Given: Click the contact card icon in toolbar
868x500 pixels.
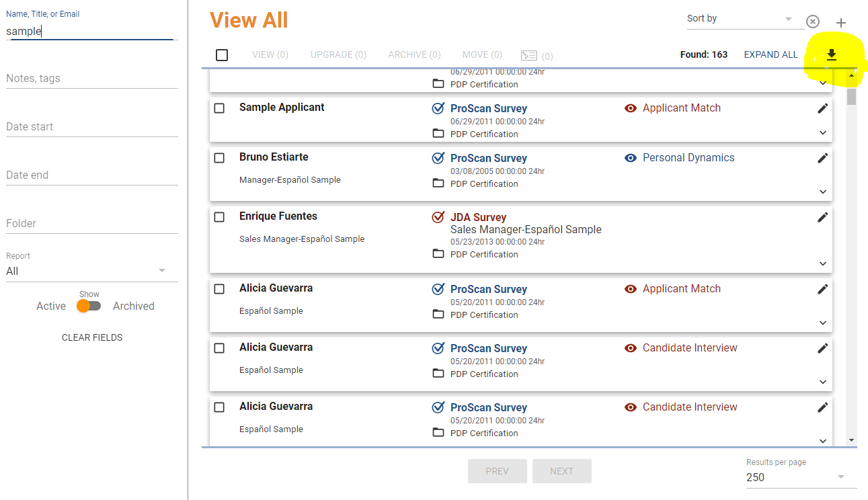Looking at the screenshot, I should [529, 55].
